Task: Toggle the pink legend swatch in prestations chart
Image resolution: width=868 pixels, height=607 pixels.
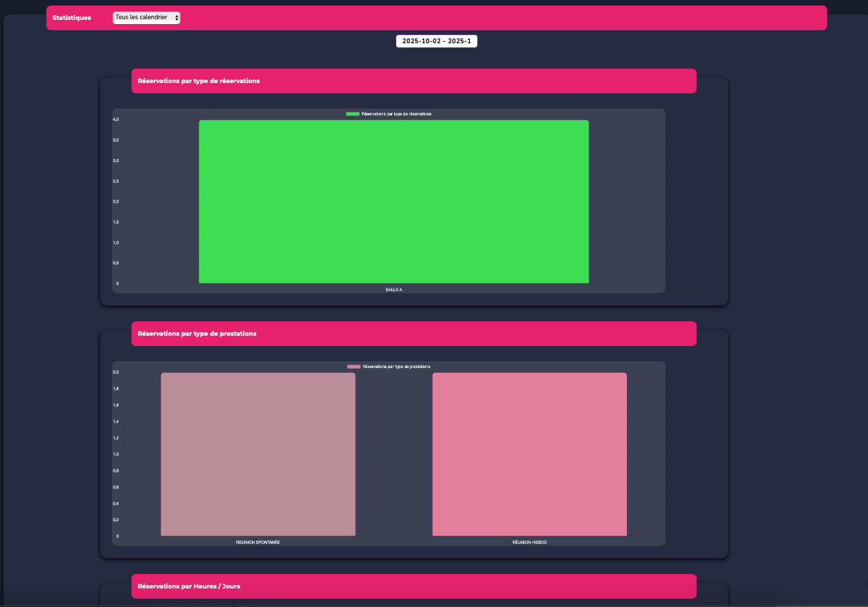Action: point(354,367)
